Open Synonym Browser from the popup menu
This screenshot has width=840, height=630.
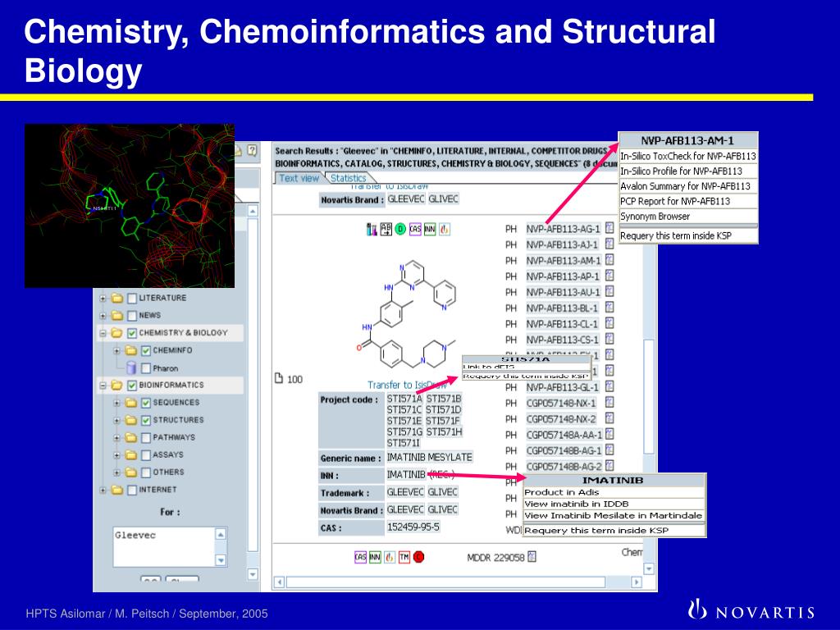(x=688, y=217)
